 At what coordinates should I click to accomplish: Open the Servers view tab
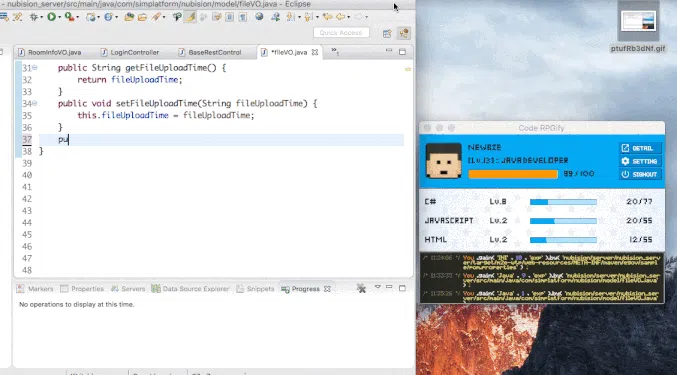(128, 289)
